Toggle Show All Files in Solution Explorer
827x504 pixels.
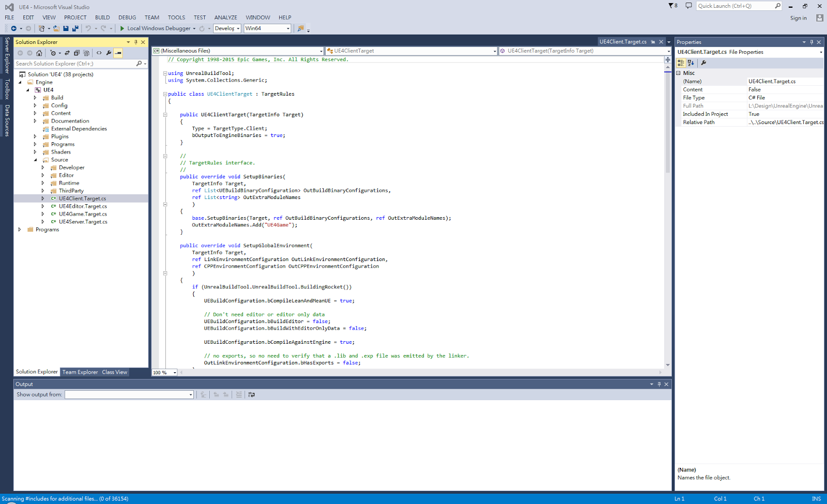point(86,52)
